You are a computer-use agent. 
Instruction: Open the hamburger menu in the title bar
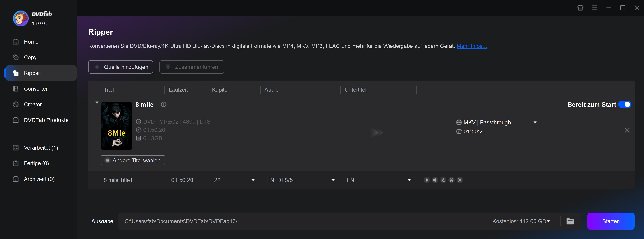(595, 8)
